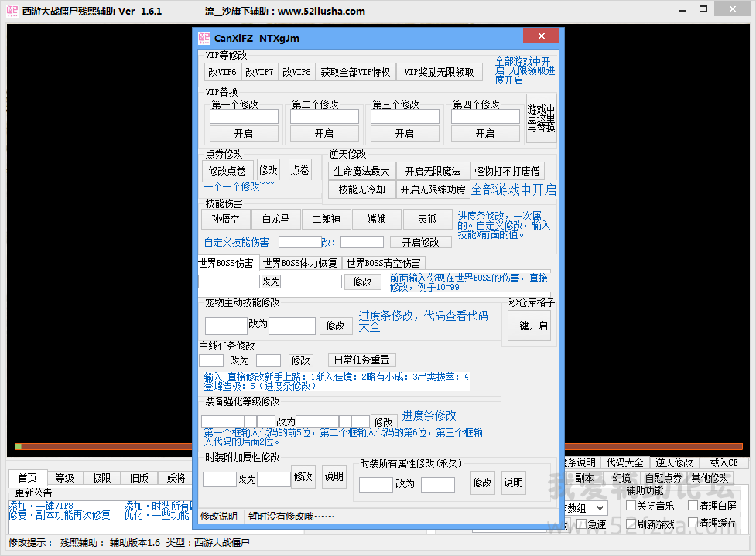
Task: Open 自慰点券 tab in main window
Action: 664,478
